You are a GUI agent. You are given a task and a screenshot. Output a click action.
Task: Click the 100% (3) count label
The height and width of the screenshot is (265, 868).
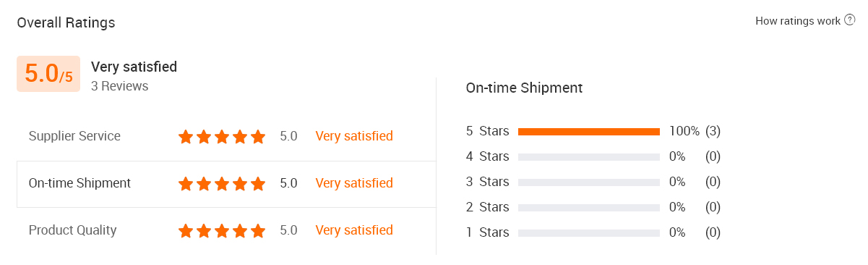pos(695,131)
